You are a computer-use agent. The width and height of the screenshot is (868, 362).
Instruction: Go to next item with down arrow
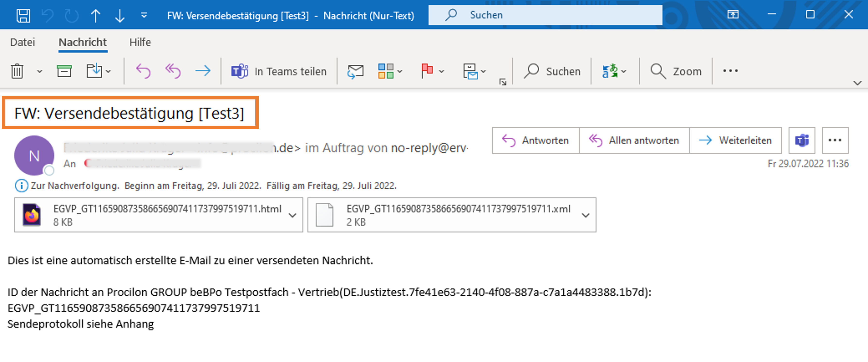pos(120,16)
